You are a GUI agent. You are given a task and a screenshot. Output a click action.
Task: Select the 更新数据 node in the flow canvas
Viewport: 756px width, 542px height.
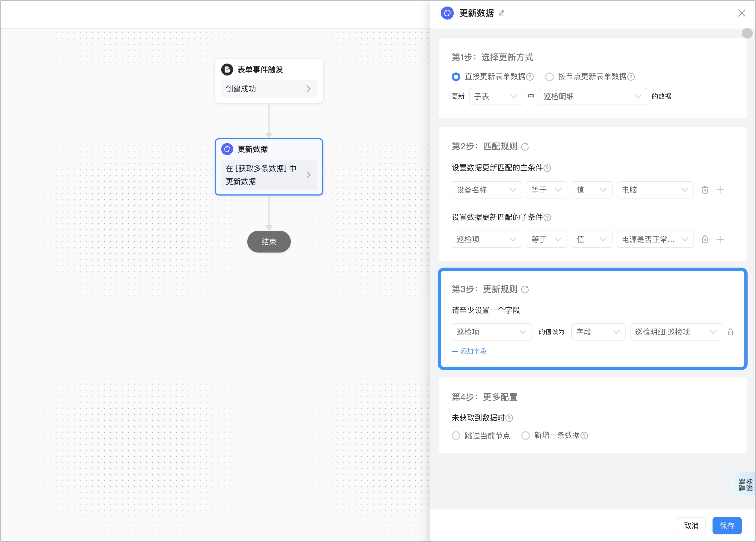[x=269, y=167]
